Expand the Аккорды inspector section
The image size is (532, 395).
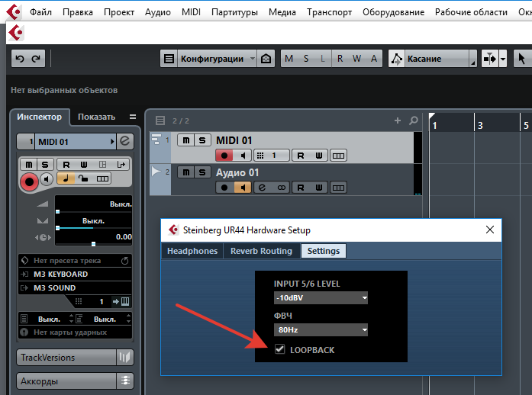(x=66, y=381)
